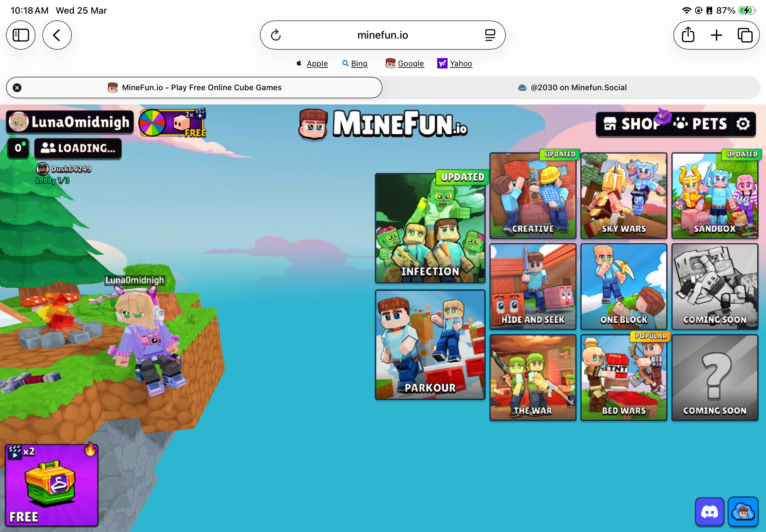766x532 pixels.
Task: Click the LunaOmidnigh profile badge
Action: [70, 122]
